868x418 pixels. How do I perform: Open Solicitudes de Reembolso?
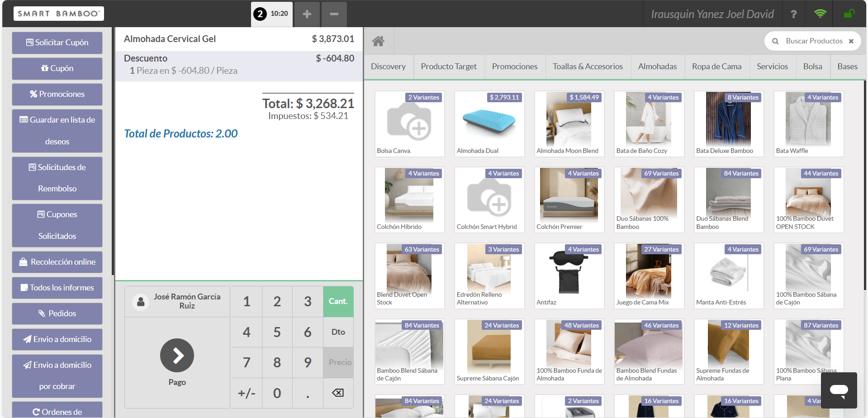[57, 178]
